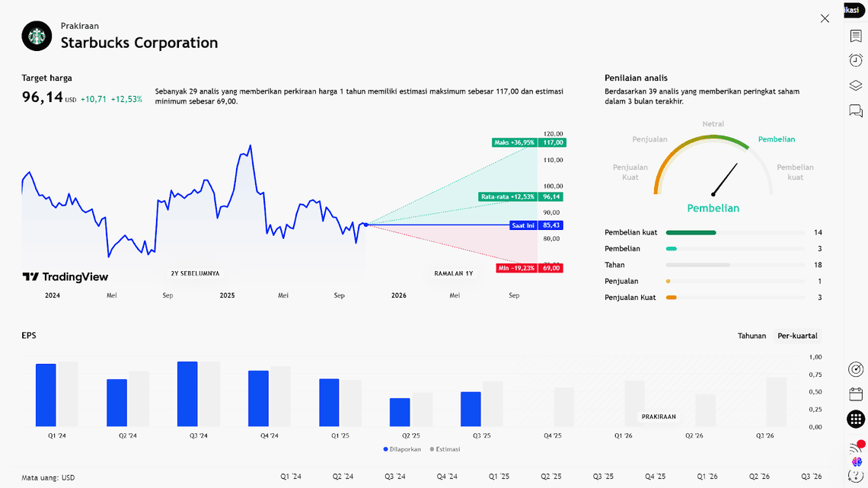The height and width of the screenshot is (488, 868).
Task: Open the notifications feed icon
Action: pyautogui.click(x=856, y=448)
